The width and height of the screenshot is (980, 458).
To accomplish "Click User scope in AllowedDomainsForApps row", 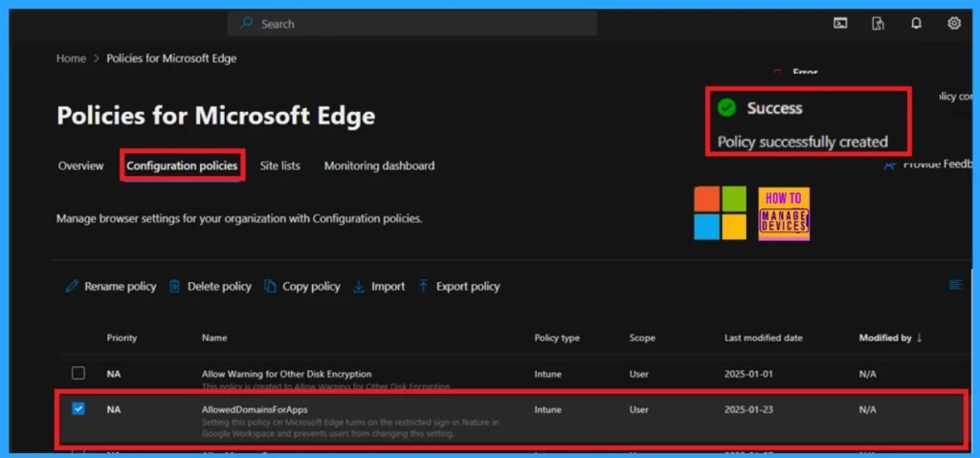I will (638, 409).
